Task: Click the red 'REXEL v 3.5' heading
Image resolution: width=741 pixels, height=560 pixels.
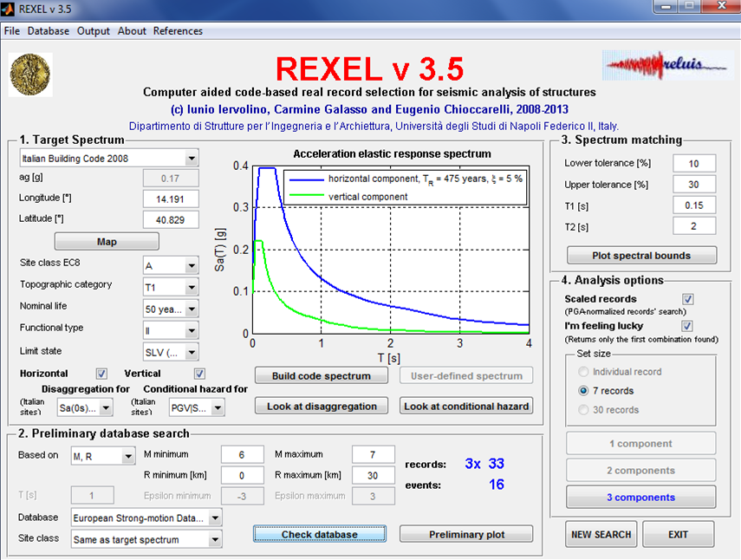Action: tap(369, 69)
